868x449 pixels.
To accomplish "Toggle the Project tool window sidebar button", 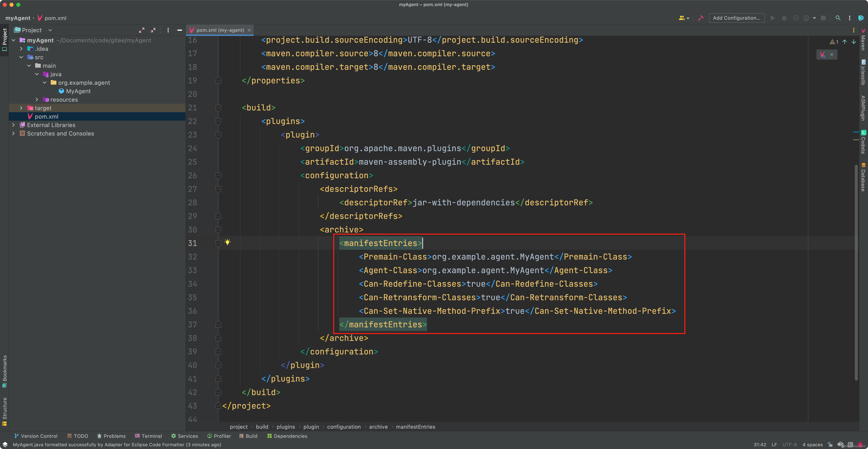I will click(4, 40).
